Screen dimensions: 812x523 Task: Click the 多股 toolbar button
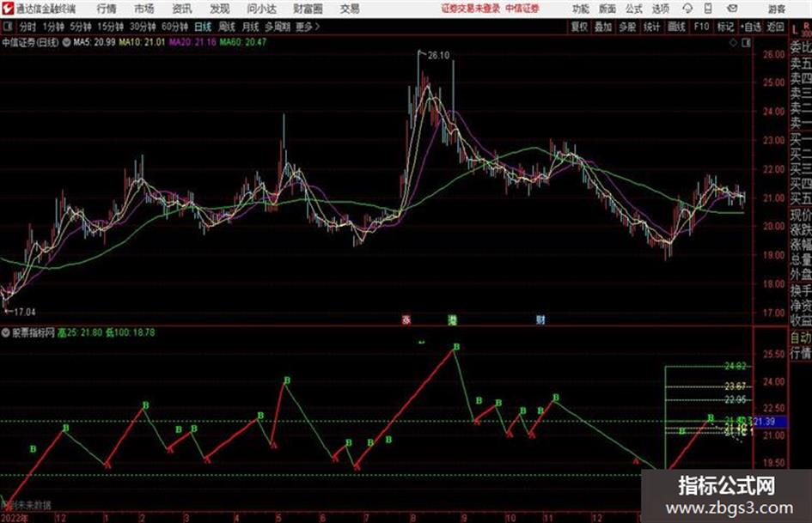click(627, 27)
